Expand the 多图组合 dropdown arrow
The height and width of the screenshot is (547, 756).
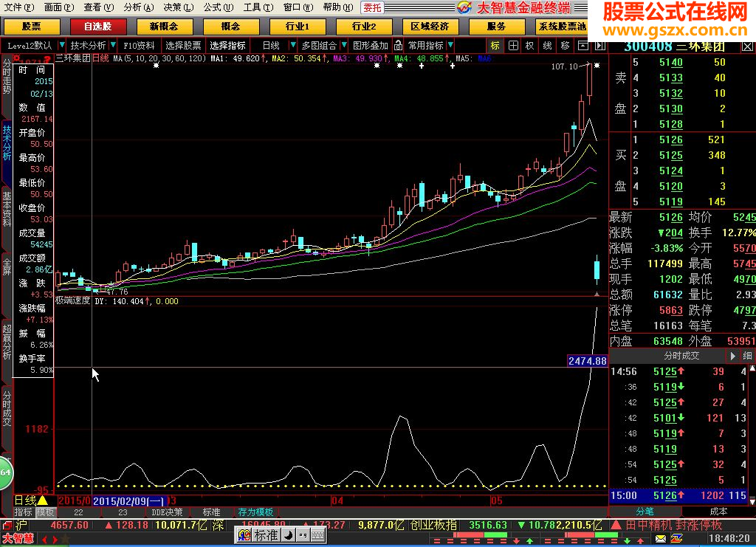pyautogui.click(x=344, y=45)
